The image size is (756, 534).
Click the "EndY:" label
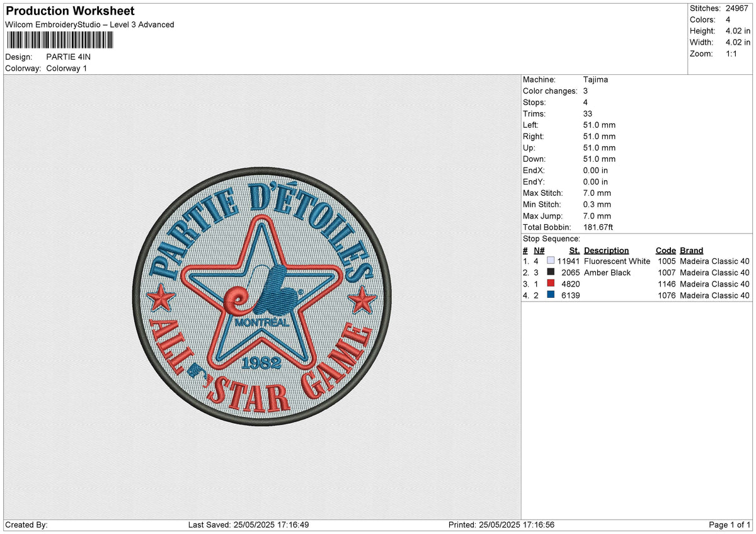coord(534,182)
